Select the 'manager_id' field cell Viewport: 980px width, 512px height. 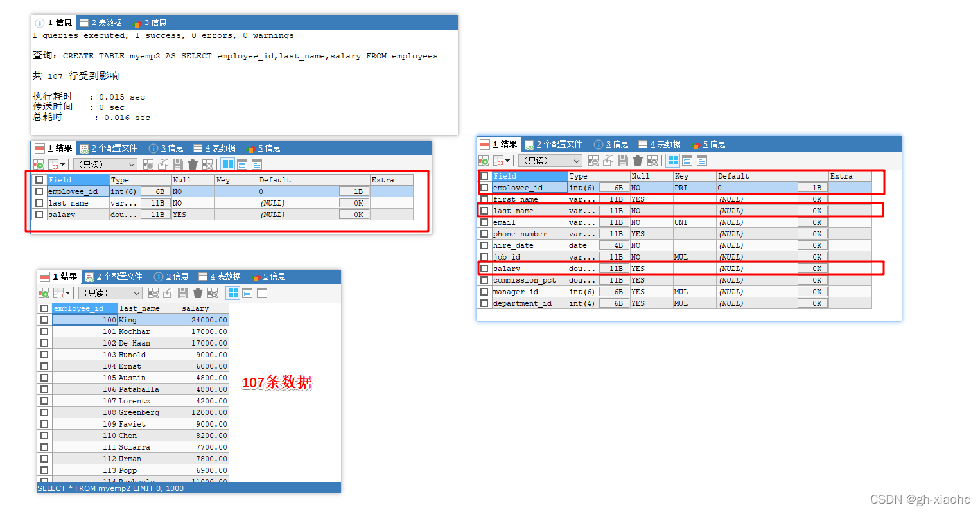pyautogui.click(x=530, y=292)
